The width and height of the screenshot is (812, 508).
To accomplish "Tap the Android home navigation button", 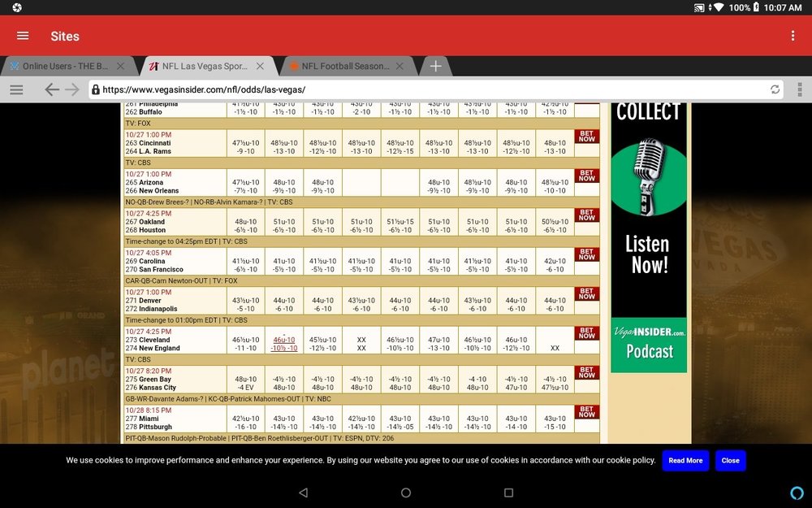I will click(406, 493).
